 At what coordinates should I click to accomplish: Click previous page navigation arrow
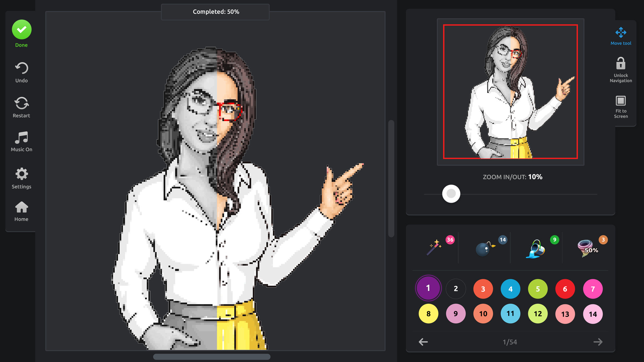pos(423,342)
